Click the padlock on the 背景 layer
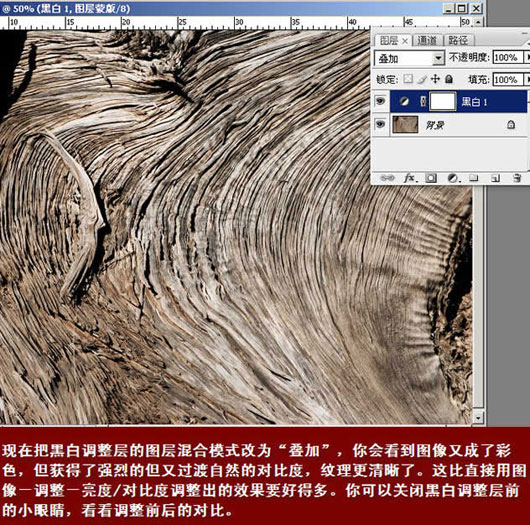Viewport: 530px width, 525px height. (x=511, y=125)
